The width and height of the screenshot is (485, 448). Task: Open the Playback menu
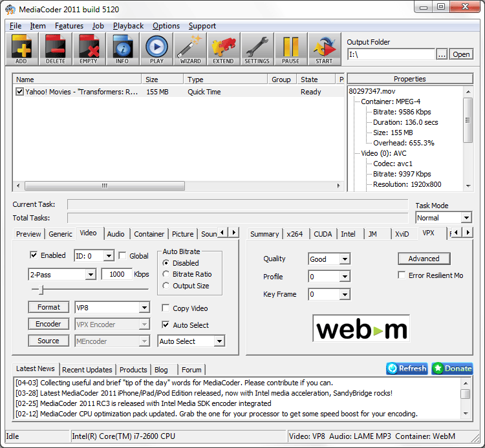[x=128, y=26]
